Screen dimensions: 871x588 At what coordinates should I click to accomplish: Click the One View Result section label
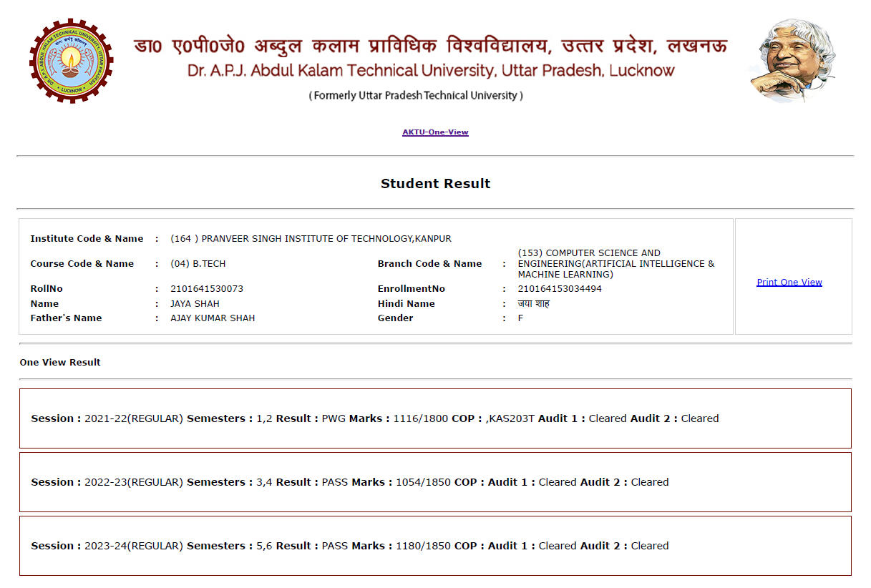point(60,363)
